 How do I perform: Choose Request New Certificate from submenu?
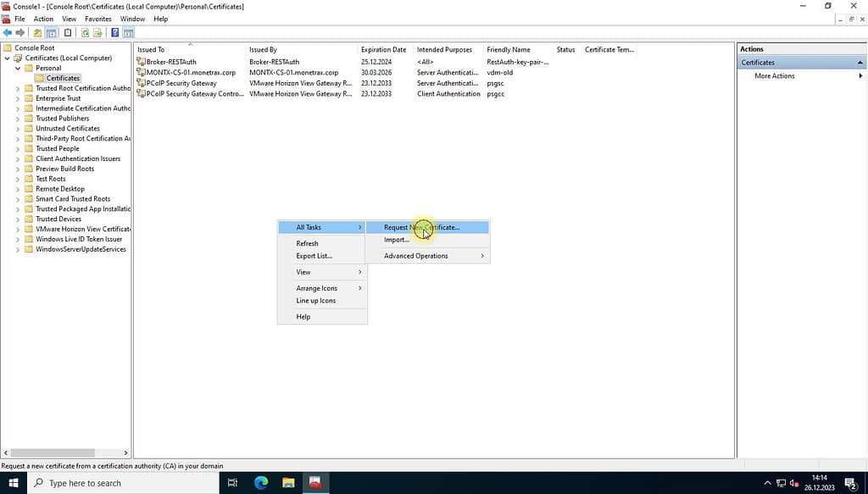421,227
